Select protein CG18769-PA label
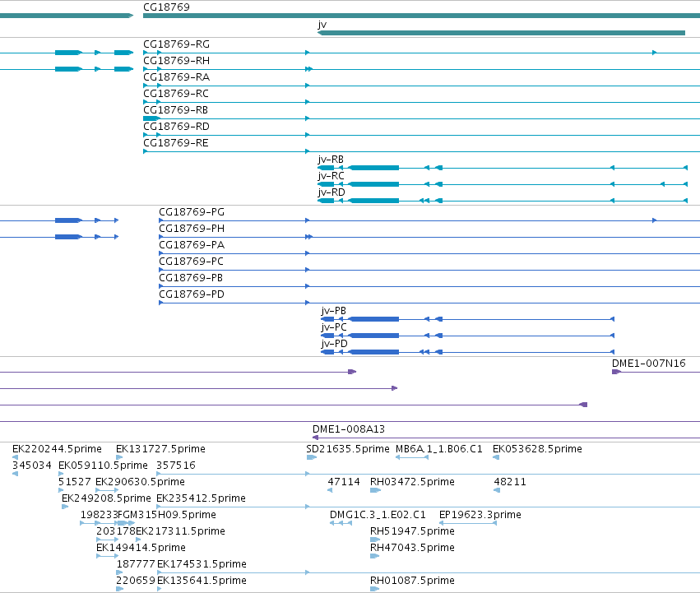 (x=192, y=245)
